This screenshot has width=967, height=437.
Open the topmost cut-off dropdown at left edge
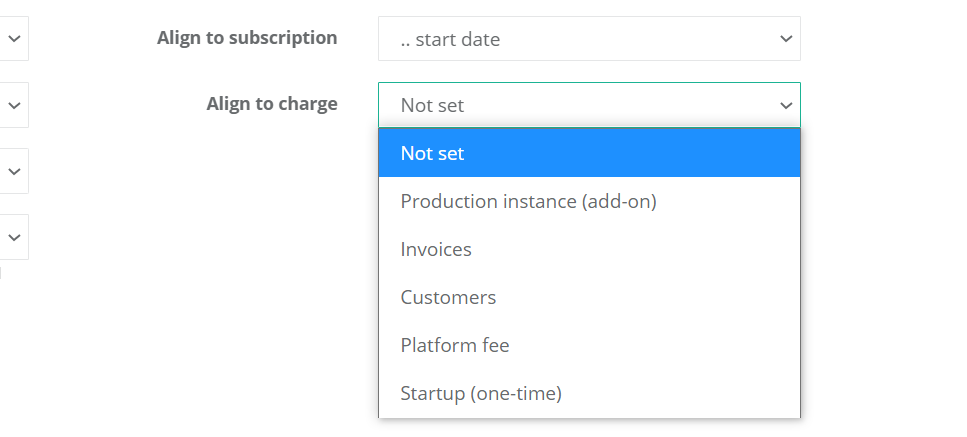pos(14,39)
